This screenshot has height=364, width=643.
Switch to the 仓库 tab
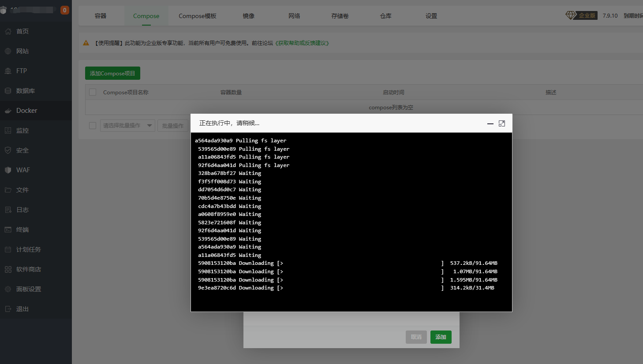click(x=386, y=16)
